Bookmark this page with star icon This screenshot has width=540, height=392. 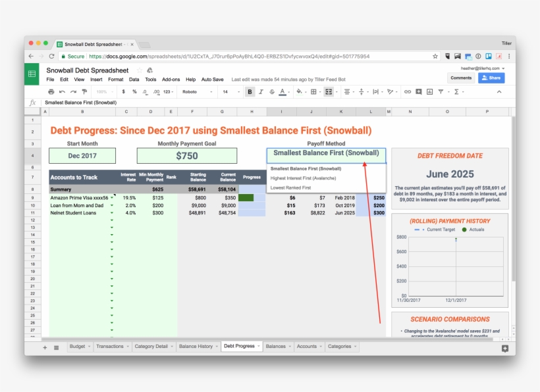pos(435,57)
